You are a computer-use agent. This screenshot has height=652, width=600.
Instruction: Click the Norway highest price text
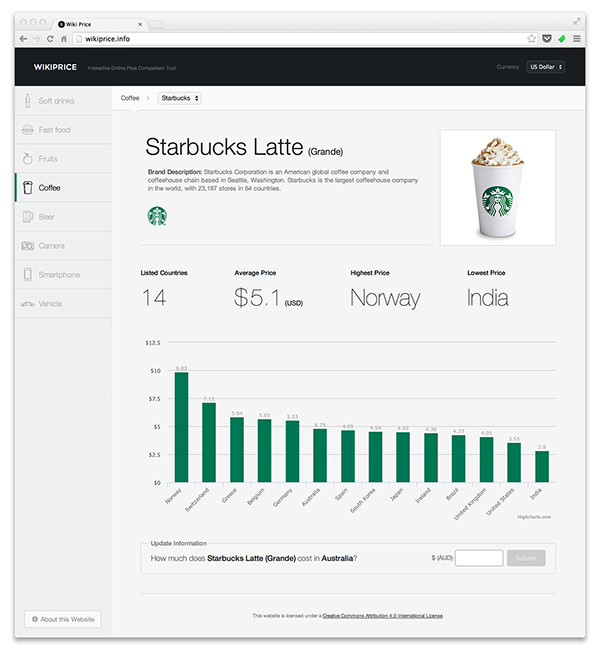(x=385, y=298)
